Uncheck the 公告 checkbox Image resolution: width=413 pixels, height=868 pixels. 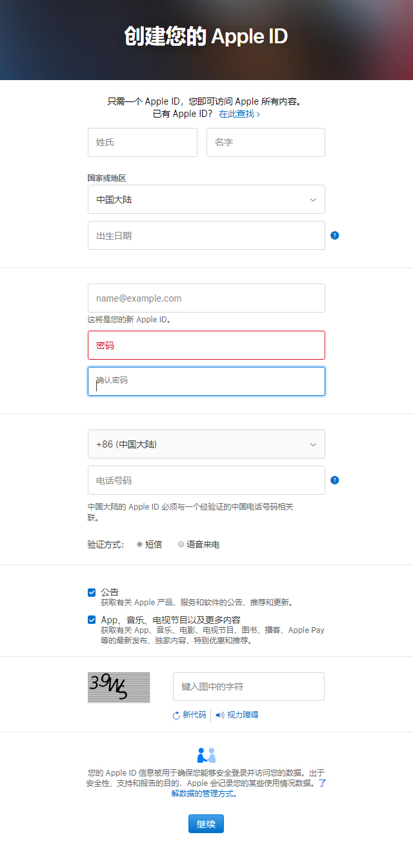coord(92,592)
